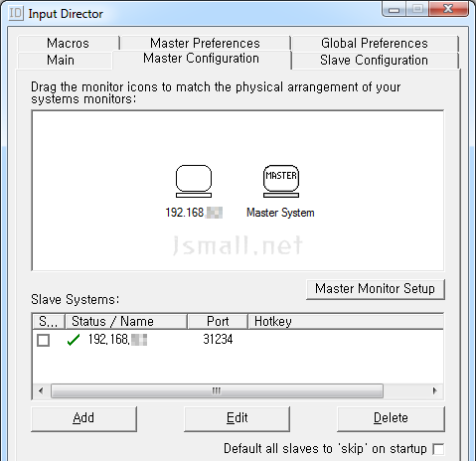
Task: Click the Input Director title bar icon
Action: click(x=16, y=13)
